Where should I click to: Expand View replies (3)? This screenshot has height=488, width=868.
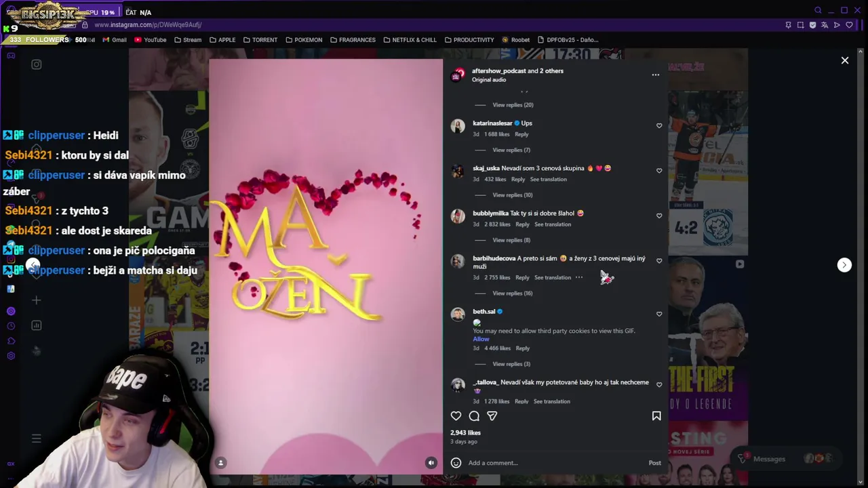(x=511, y=364)
